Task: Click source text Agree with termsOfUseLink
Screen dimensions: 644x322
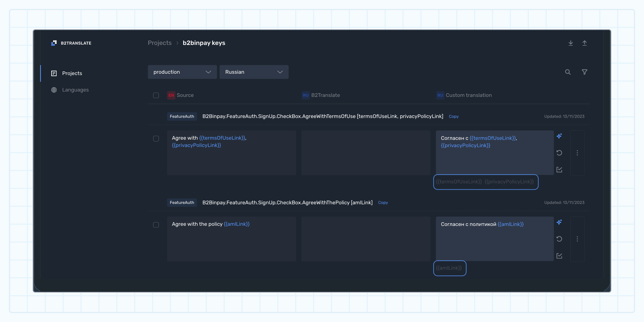Action: point(209,141)
